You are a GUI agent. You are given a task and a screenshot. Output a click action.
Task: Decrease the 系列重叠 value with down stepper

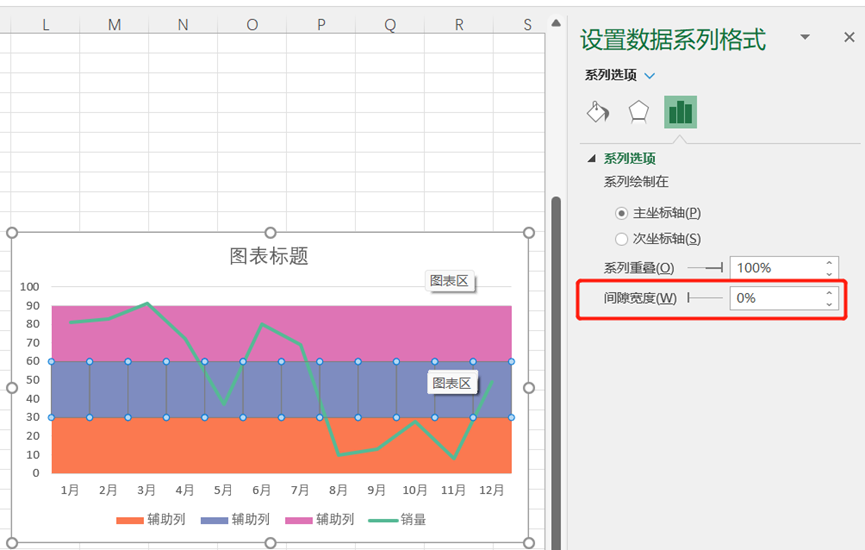(x=829, y=274)
